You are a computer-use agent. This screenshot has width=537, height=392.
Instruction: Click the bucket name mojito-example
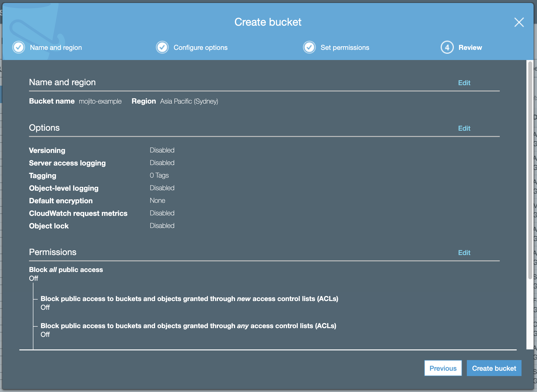tap(100, 101)
